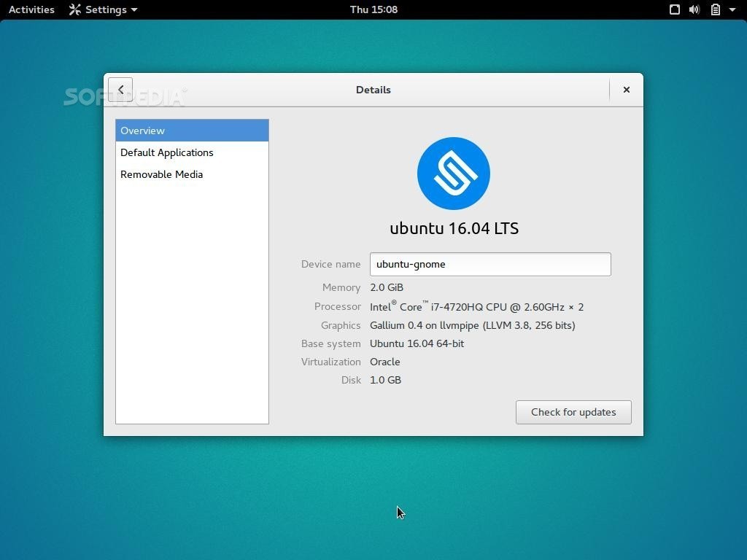Click the ubuntu 16.04 LTS heading
Screen dimensions: 747x560
454,228
